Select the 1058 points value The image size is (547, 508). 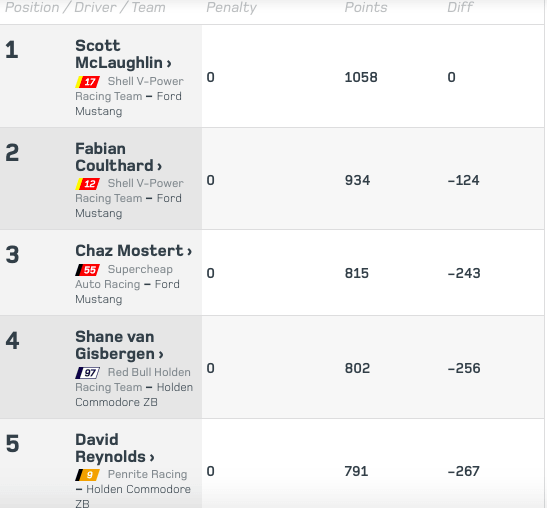click(361, 77)
